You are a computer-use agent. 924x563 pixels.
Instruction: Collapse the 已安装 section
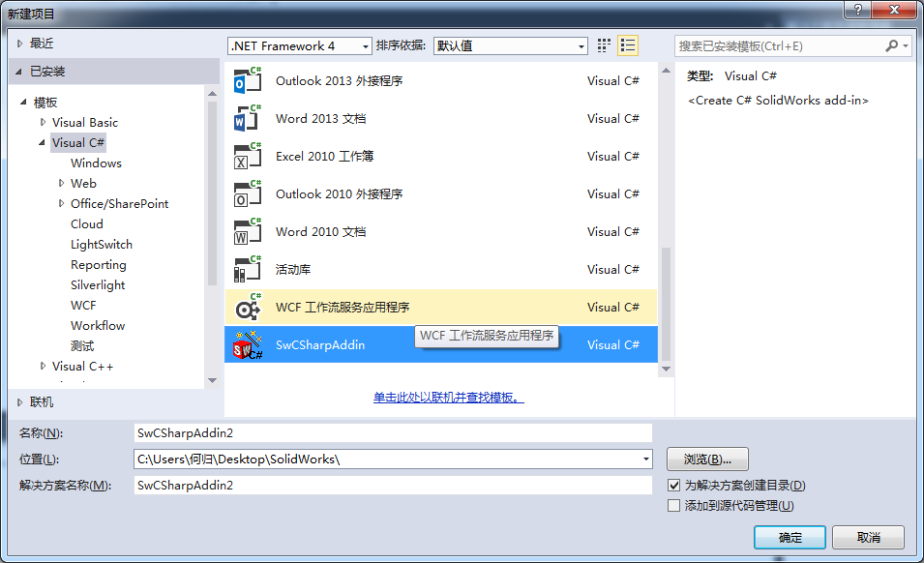[18, 72]
